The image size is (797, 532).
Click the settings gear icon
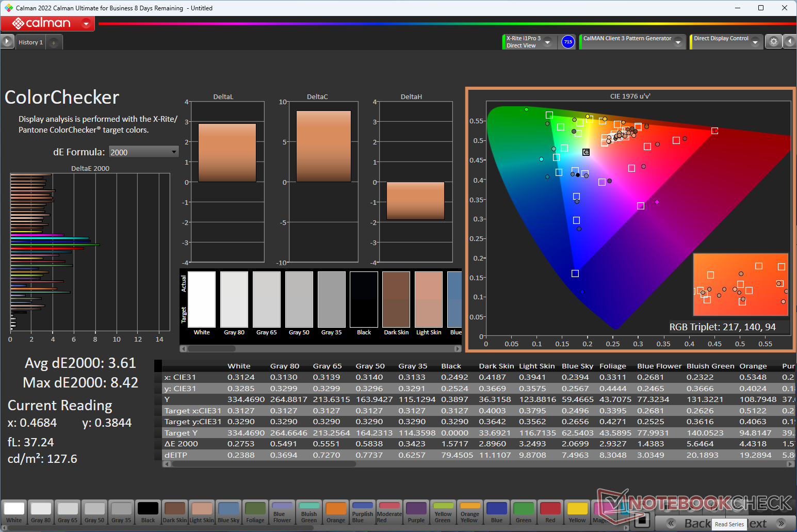(773, 42)
